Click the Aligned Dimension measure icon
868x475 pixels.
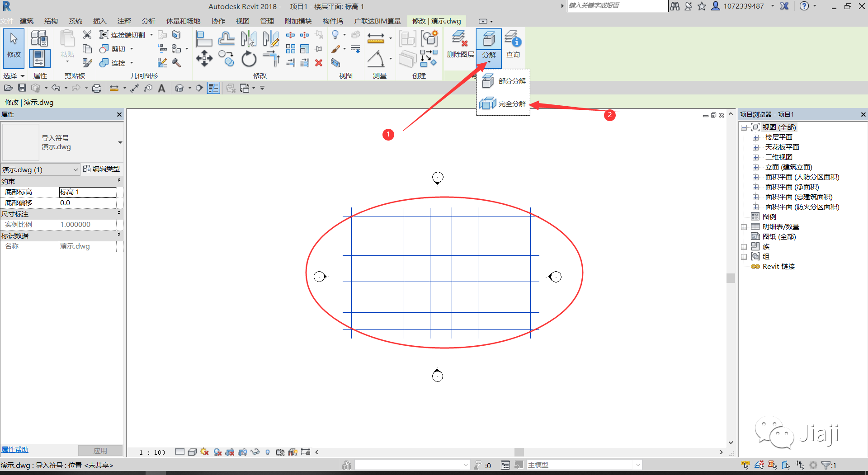tap(376, 38)
